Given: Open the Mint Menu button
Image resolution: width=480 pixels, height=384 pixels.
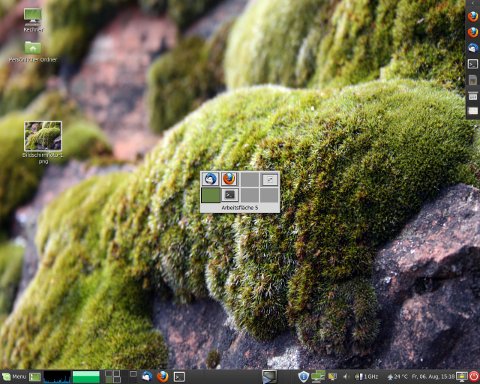Looking at the screenshot, I should tap(14, 377).
